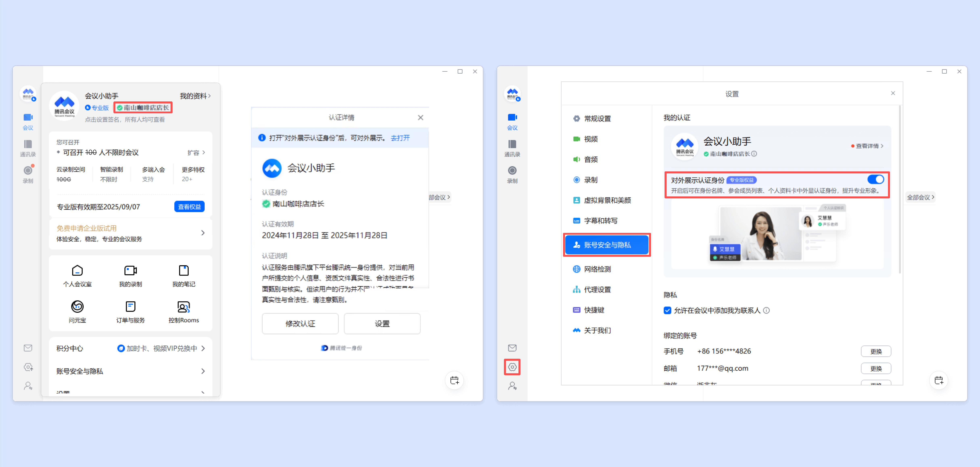Click the user switch icon in right window
Screen dimensions: 980x467
pos(512,386)
